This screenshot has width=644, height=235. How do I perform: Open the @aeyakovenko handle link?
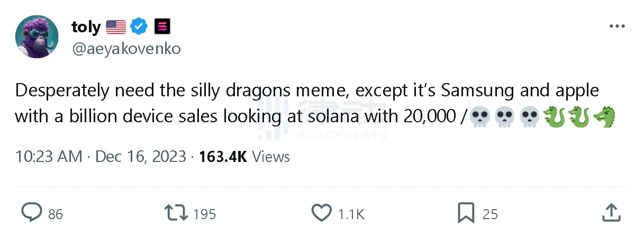(x=126, y=49)
